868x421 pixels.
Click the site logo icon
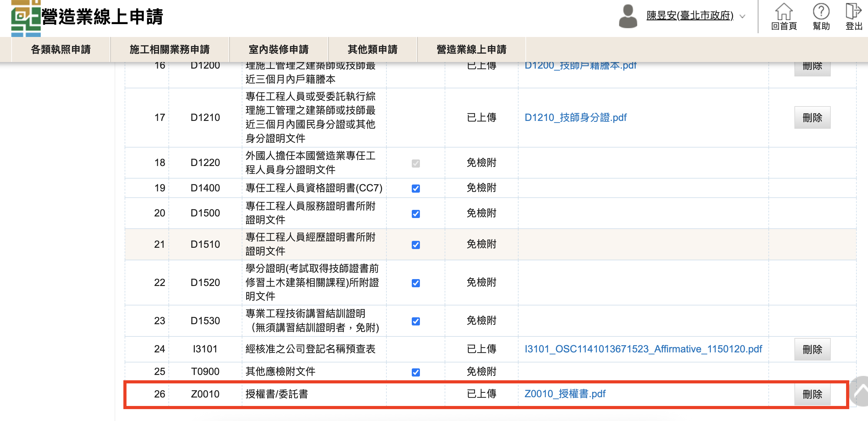[x=26, y=18]
